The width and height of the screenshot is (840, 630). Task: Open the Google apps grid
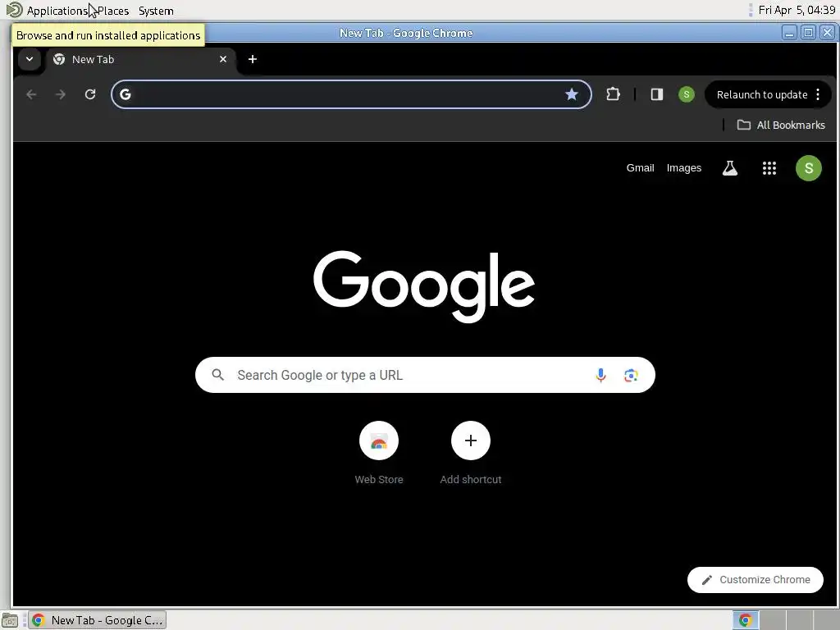pyautogui.click(x=769, y=168)
